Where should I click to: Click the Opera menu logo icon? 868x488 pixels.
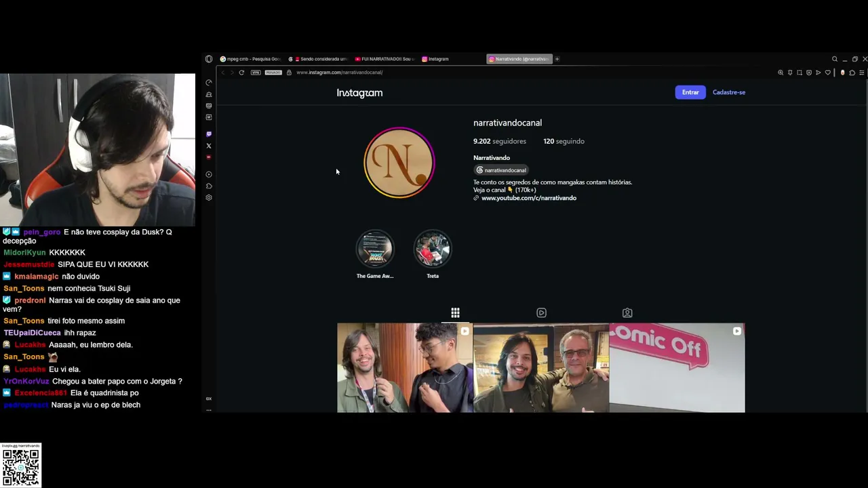pos(209,59)
